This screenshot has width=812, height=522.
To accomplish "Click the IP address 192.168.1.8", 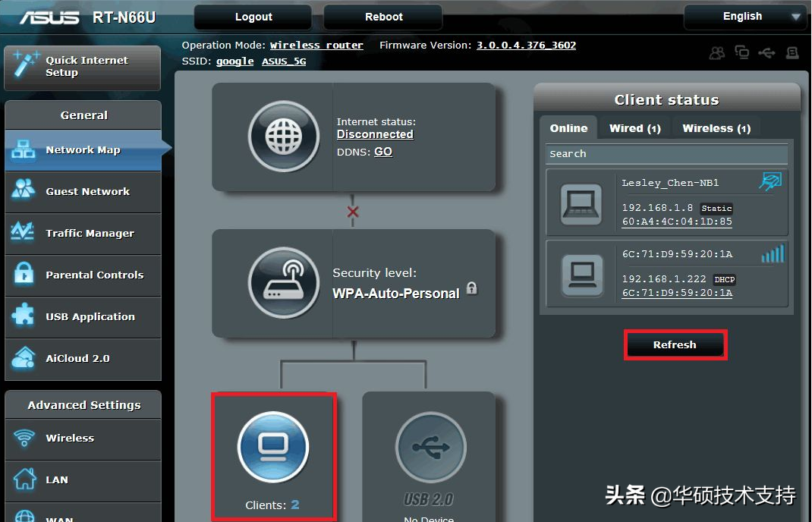I will coord(657,208).
